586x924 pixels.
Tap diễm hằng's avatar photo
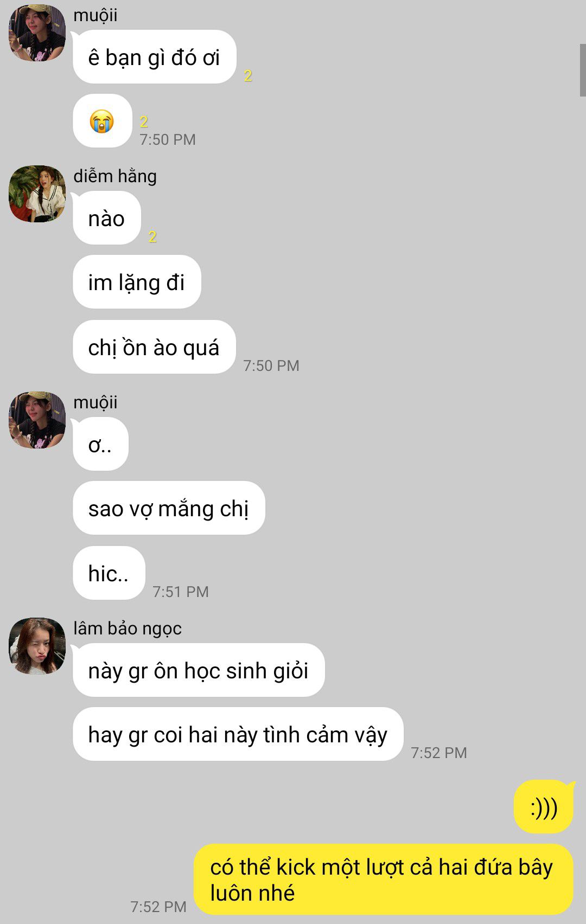coord(37,194)
